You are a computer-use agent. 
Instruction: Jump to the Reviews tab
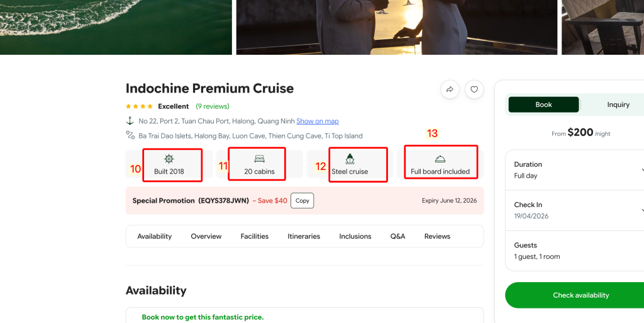[x=437, y=236]
